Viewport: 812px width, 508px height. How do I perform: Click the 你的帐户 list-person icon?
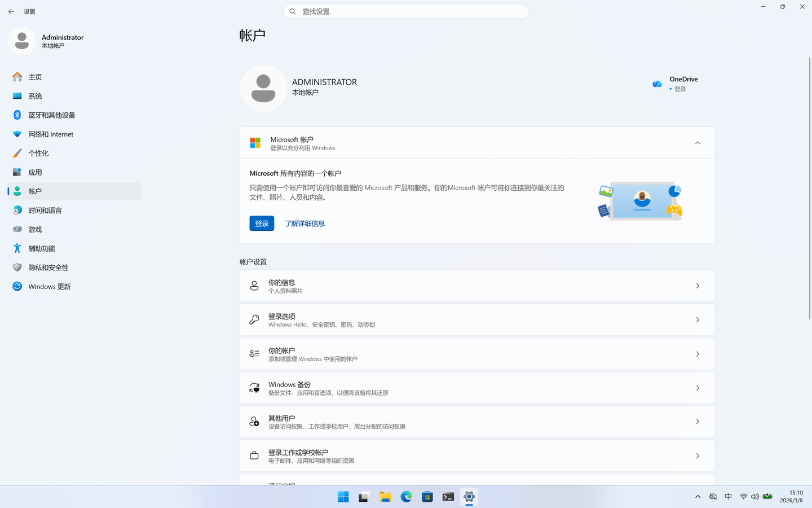click(254, 354)
